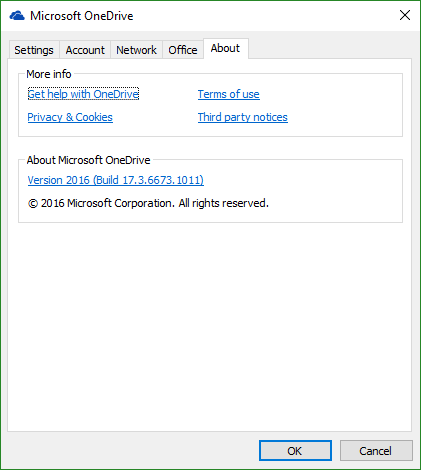Screen dimensions: 421x470
Task: Click the About Microsoft OneDrive group heading
Action: [x=88, y=160]
